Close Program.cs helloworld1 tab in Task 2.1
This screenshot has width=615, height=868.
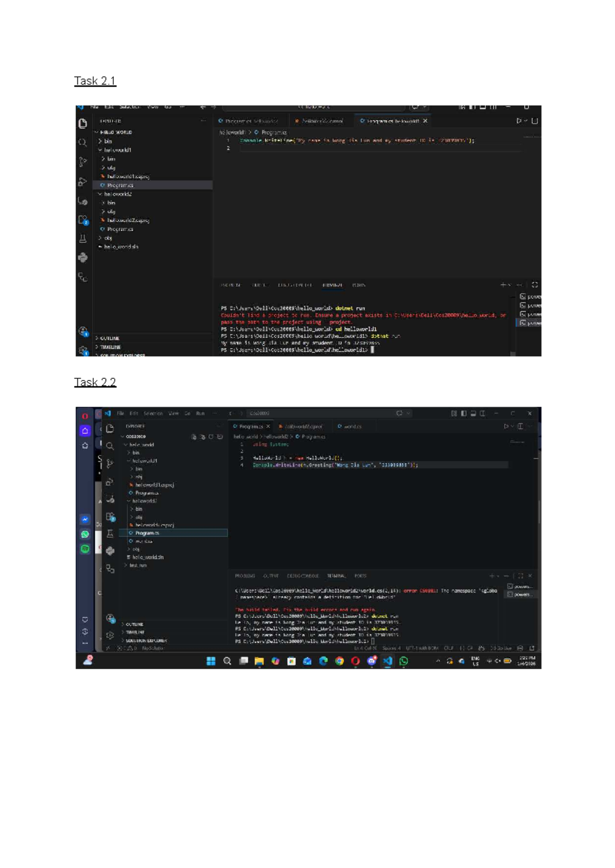[x=425, y=121]
